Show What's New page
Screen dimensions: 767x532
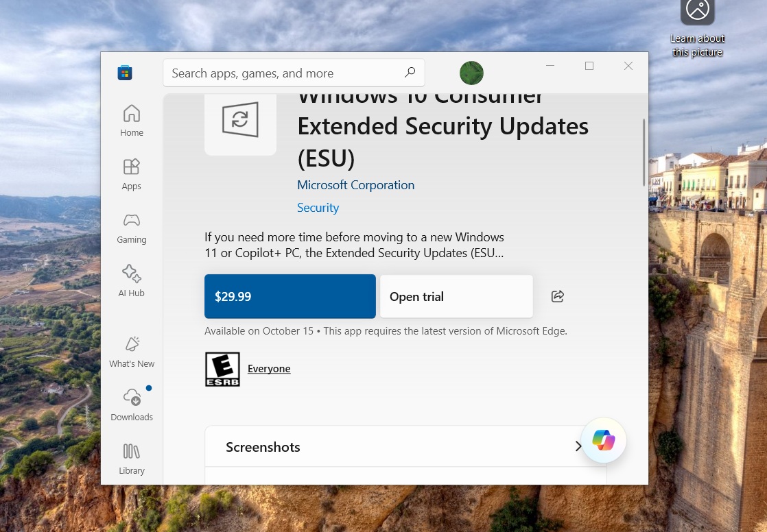point(132,352)
